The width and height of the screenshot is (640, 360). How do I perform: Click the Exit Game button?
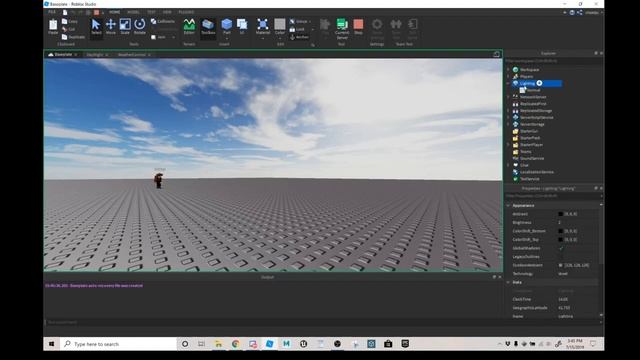[x=413, y=29]
